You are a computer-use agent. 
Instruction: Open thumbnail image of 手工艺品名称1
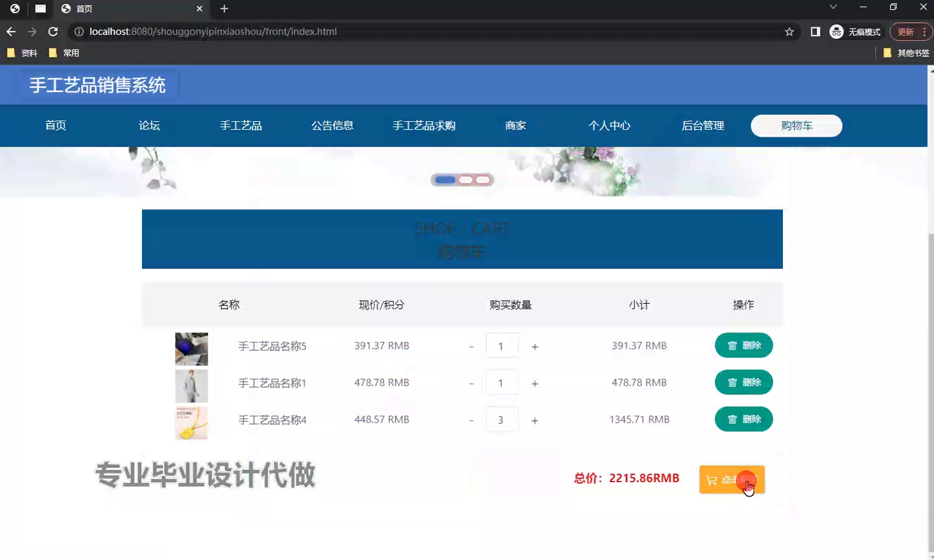point(191,386)
